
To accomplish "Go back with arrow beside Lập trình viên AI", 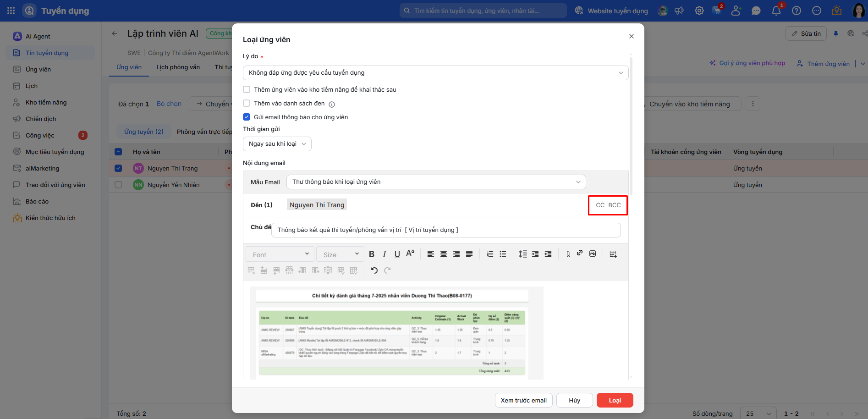I will (115, 33).
